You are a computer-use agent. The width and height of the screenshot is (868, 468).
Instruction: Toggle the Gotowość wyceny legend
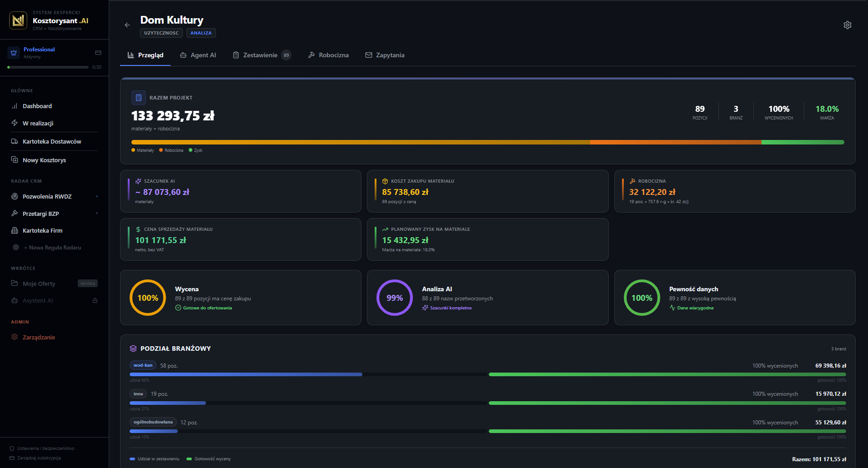208,458
